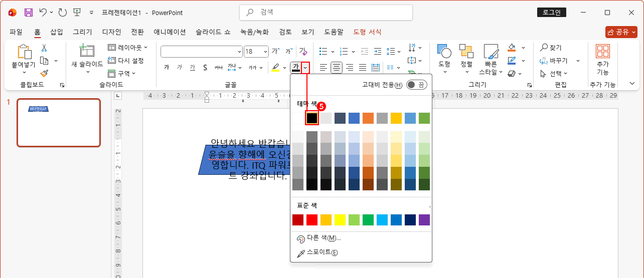Open the font name combo box
The height and width of the screenshot is (278, 644).
202,51
